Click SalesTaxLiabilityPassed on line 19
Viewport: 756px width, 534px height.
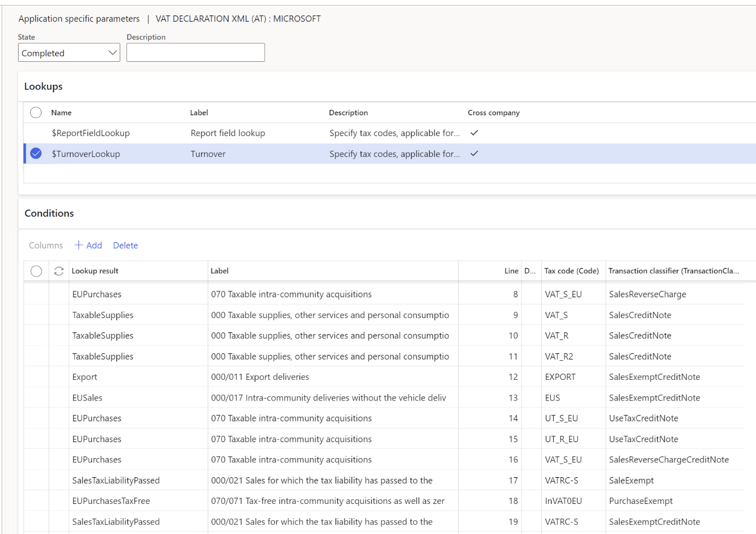116,522
